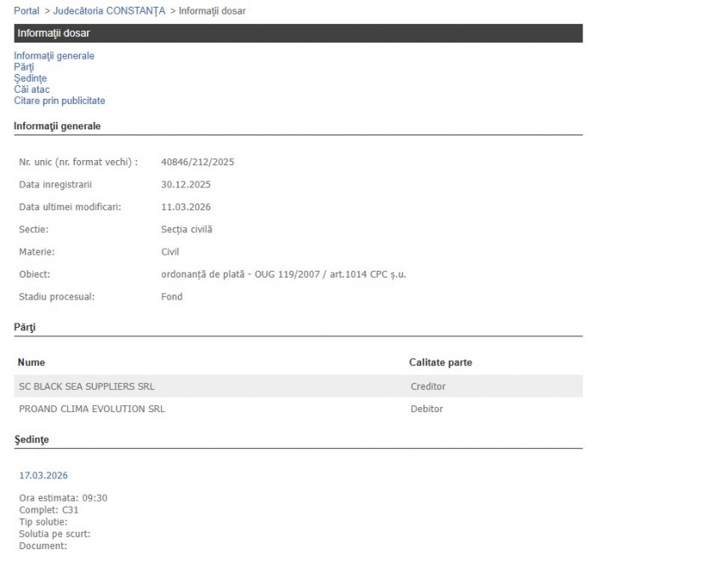Viewport: 728px width, 573px height.
Task: Click the Creditor role cell
Action: (x=427, y=387)
